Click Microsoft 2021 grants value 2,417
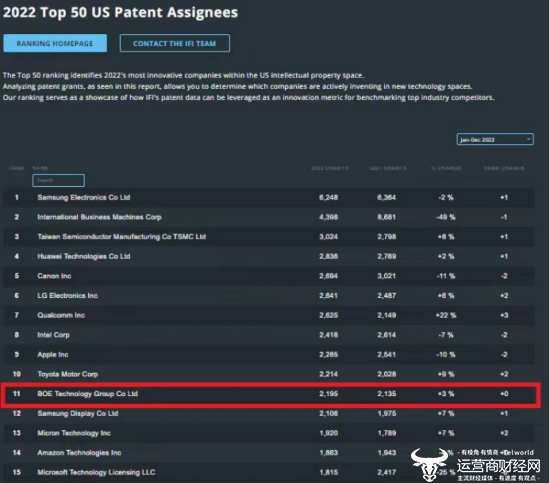The width and height of the screenshot is (550, 484). click(x=387, y=472)
